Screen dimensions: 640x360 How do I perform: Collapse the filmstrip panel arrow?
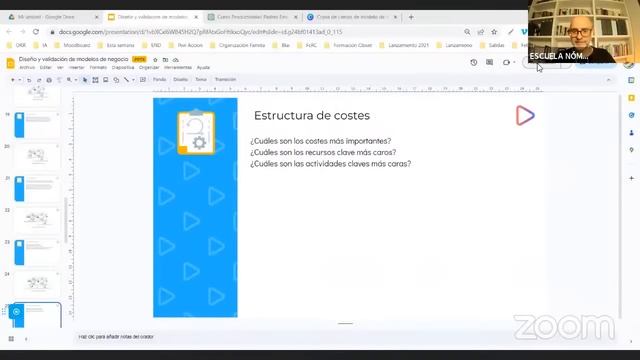[x=26, y=339]
